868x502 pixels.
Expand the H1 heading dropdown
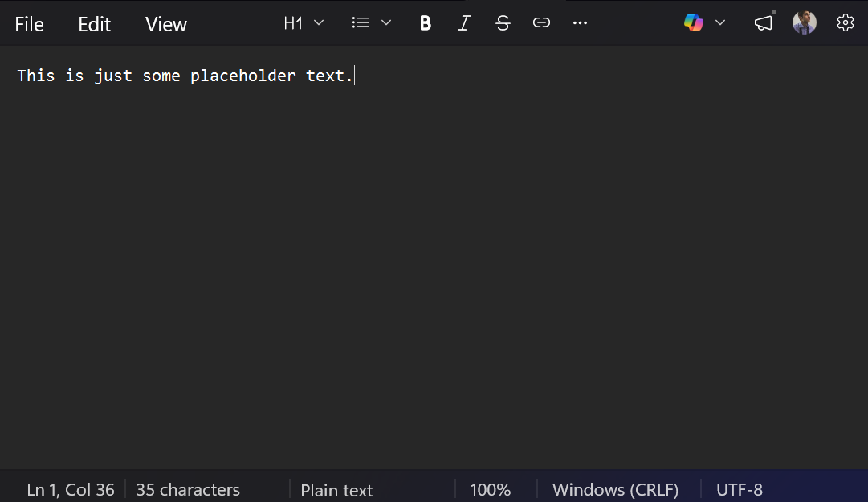coord(304,23)
